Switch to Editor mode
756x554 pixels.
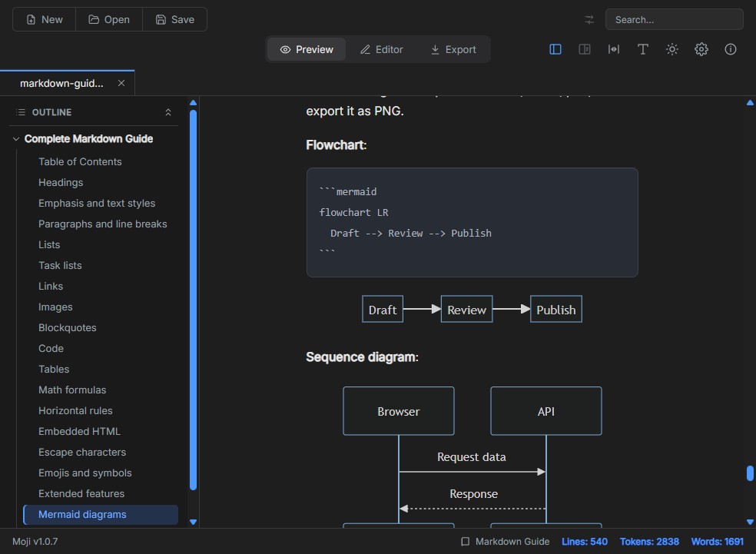click(381, 50)
